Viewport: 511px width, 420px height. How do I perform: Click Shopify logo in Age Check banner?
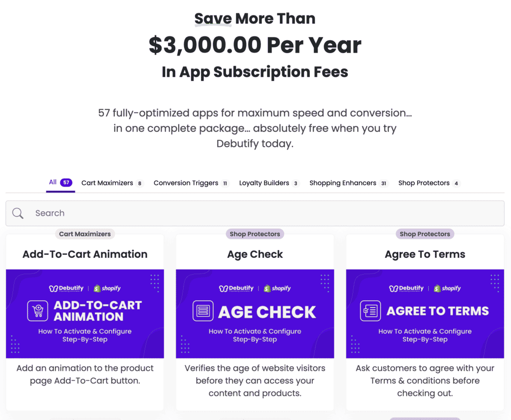click(x=277, y=288)
